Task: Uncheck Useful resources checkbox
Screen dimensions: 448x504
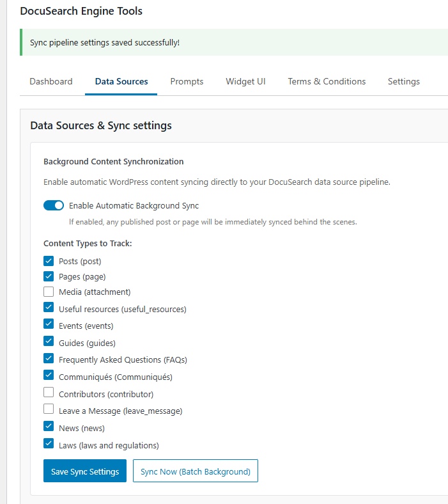Action: [x=49, y=307]
